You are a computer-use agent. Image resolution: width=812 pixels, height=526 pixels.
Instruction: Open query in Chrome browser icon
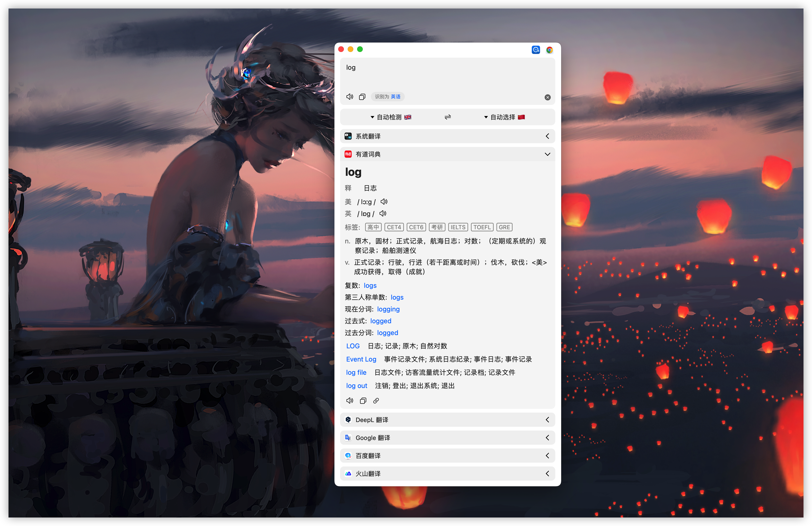click(549, 50)
